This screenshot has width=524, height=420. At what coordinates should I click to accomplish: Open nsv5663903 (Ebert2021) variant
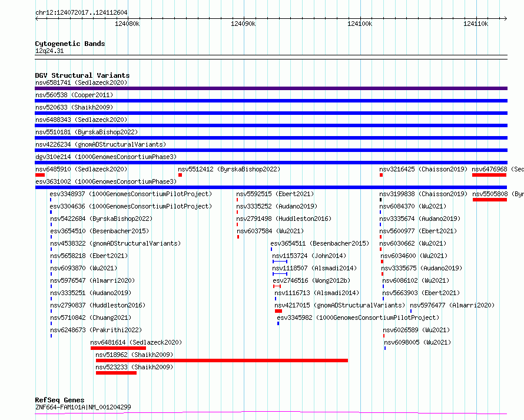[421, 293]
